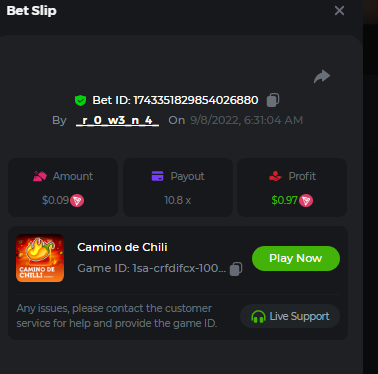The width and height of the screenshot is (378, 374).
Task: Open the Camino de Chili game thumbnail
Action: [x=40, y=258]
